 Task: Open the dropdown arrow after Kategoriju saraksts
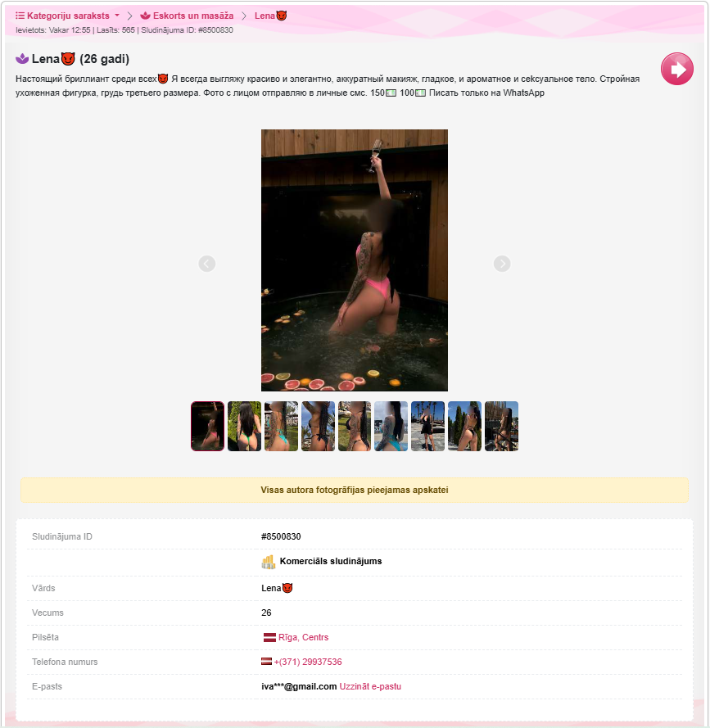[x=117, y=16]
